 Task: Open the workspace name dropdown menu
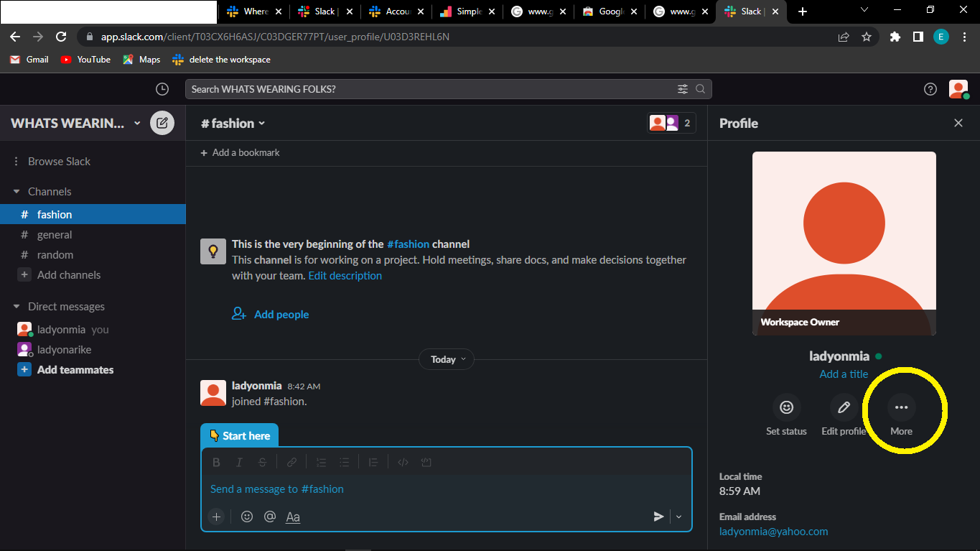tap(75, 123)
